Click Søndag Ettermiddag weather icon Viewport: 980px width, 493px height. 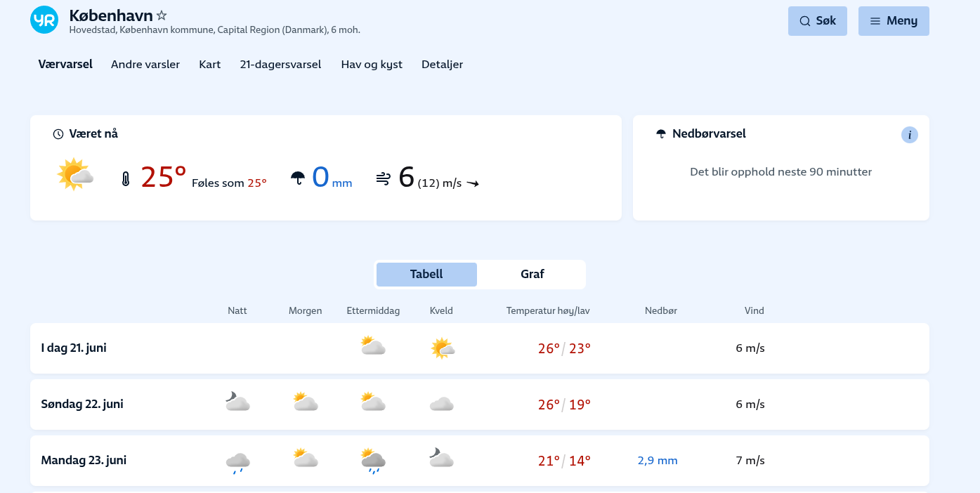click(373, 402)
